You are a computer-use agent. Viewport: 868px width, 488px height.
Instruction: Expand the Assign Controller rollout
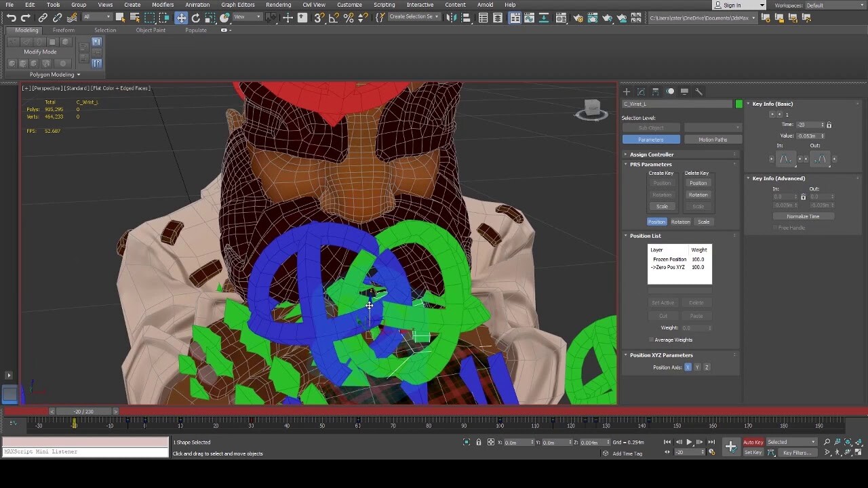[x=651, y=155]
